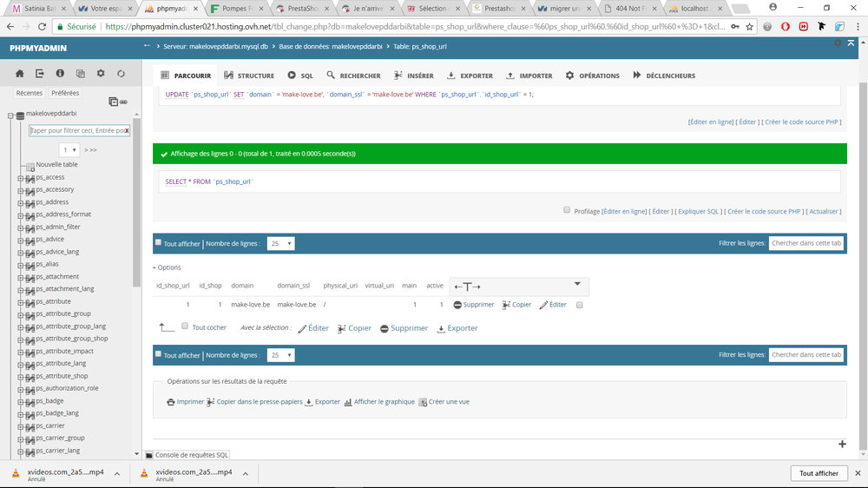Click Tout afficher downloads button

pyautogui.click(x=819, y=473)
